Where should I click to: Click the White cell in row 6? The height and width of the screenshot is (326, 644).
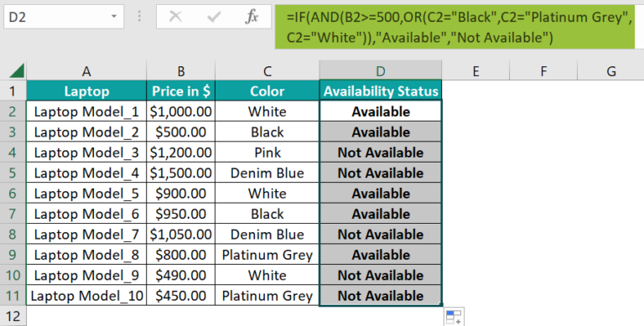pos(267,194)
